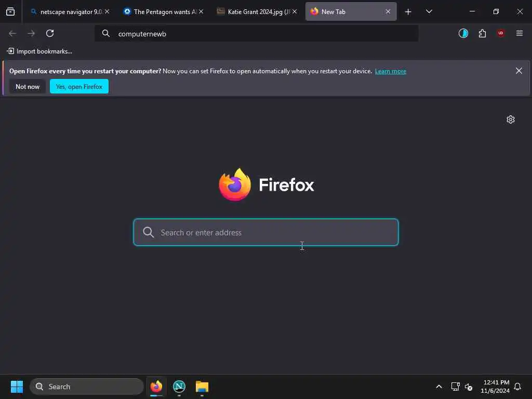Image resolution: width=532 pixels, height=399 pixels.
Task: Select the New Tab tab
Action: click(x=351, y=11)
